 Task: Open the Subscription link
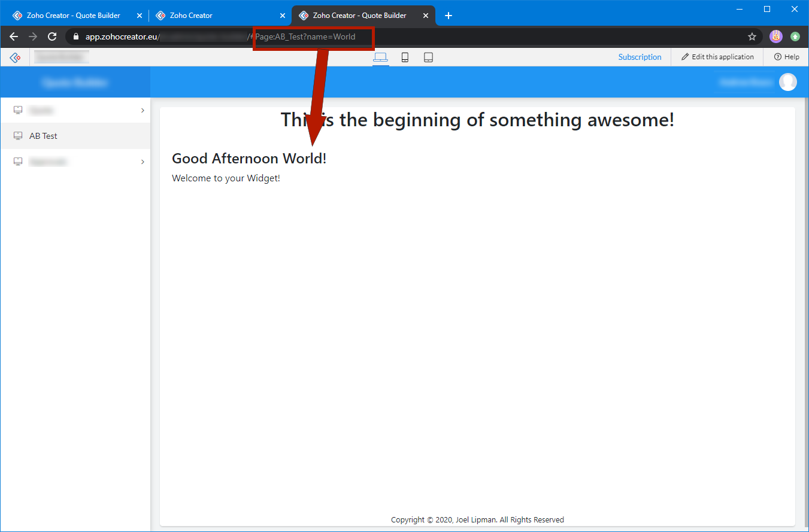point(640,57)
